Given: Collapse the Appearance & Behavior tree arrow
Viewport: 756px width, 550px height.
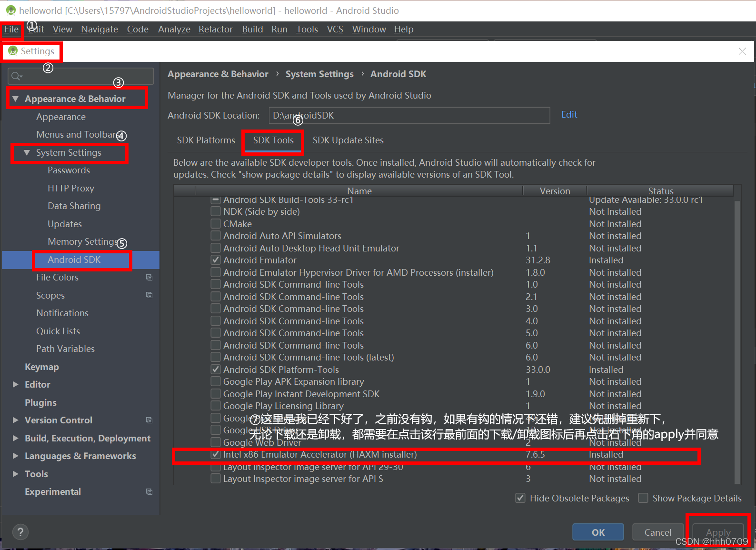Looking at the screenshot, I should [x=15, y=99].
